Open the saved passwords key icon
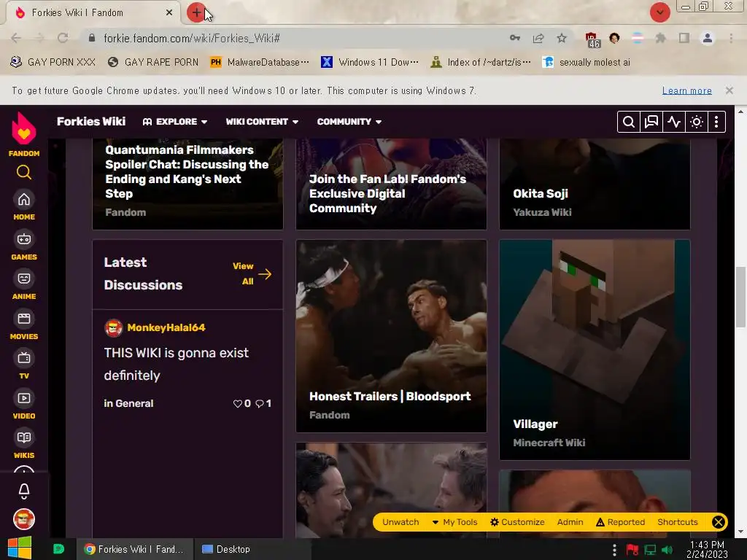 (x=515, y=38)
